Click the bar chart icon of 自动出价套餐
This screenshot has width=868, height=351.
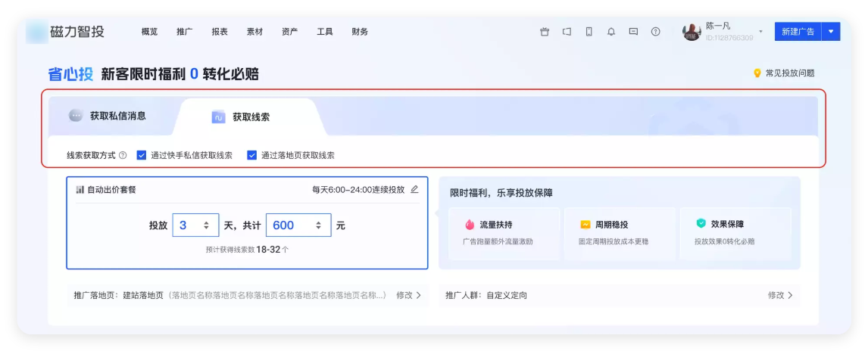pyautogui.click(x=80, y=190)
